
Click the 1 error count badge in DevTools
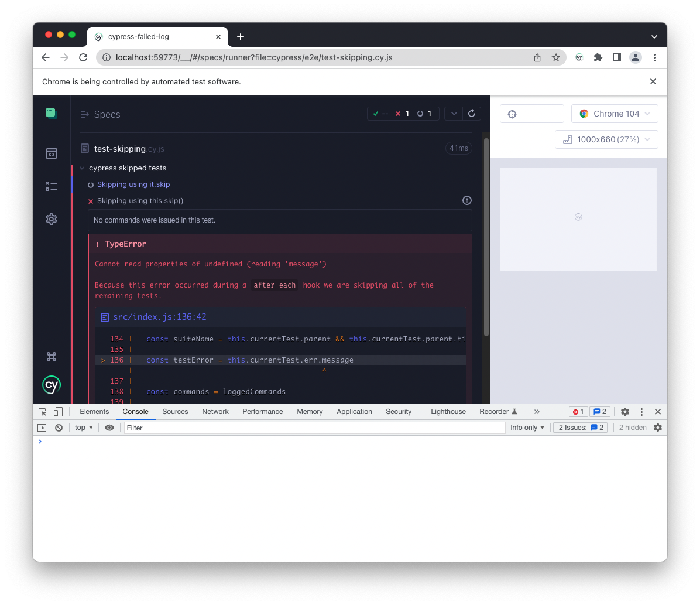pos(578,412)
